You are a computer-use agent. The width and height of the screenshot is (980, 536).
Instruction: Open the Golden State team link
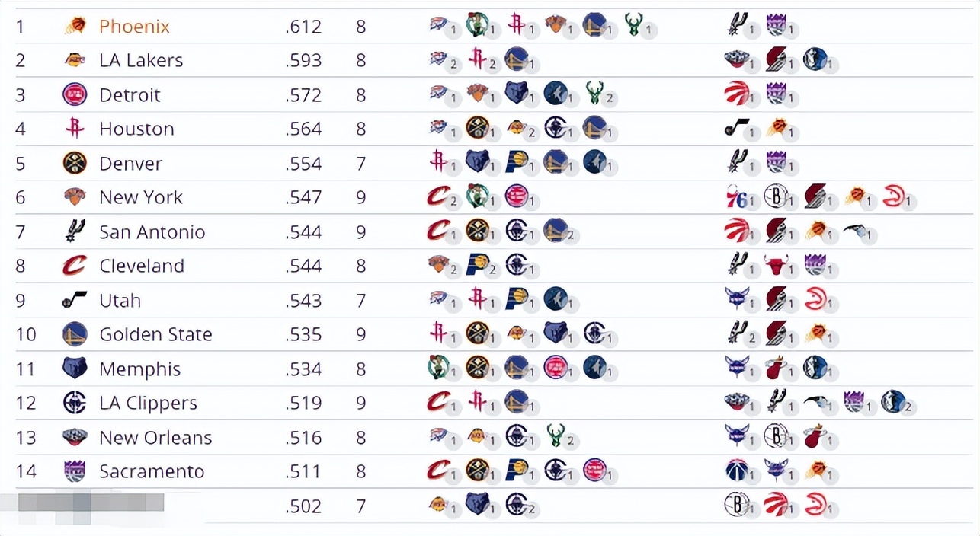[x=155, y=334]
